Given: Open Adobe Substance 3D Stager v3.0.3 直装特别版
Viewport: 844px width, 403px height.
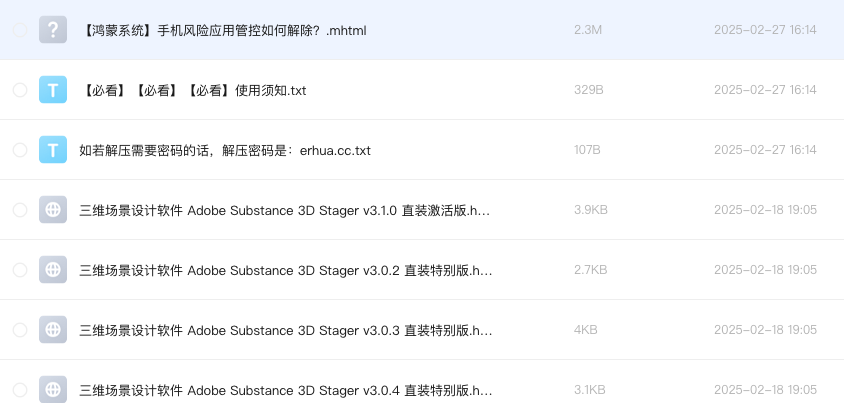Looking at the screenshot, I should tap(286, 330).
